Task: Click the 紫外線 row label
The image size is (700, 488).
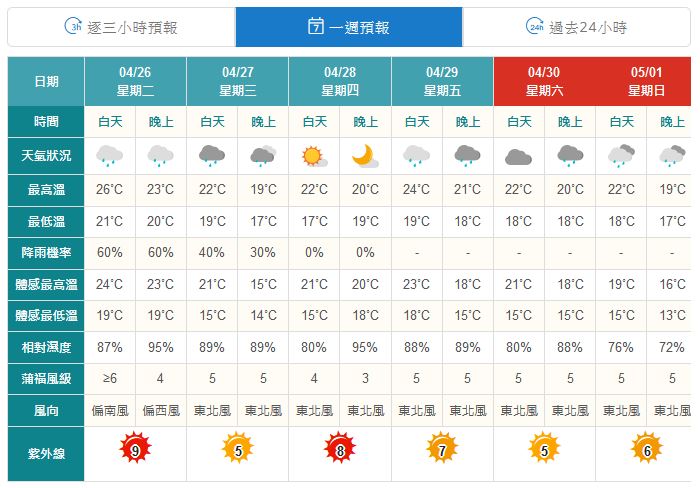Action: point(46,454)
